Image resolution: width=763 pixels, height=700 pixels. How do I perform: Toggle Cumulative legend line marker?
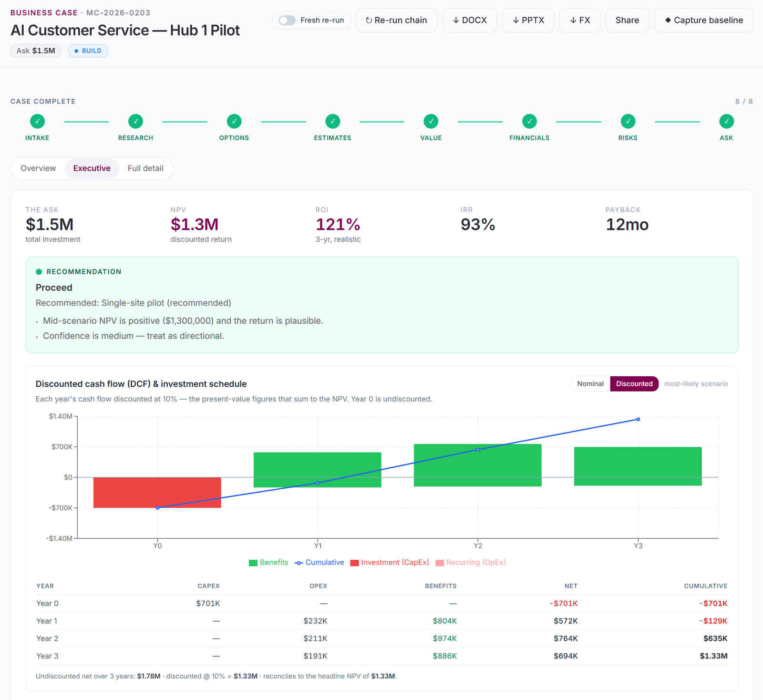pyautogui.click(x=299, y=563)
